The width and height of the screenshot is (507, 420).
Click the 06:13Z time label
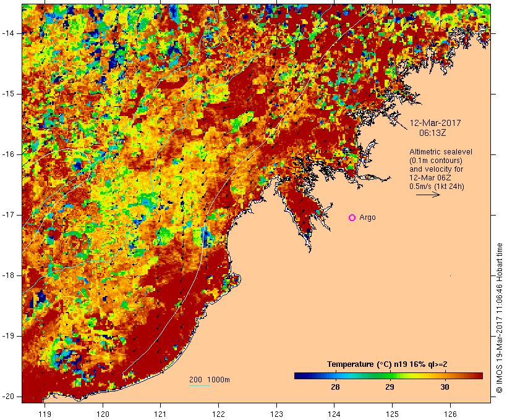click(x=433, y=133)
